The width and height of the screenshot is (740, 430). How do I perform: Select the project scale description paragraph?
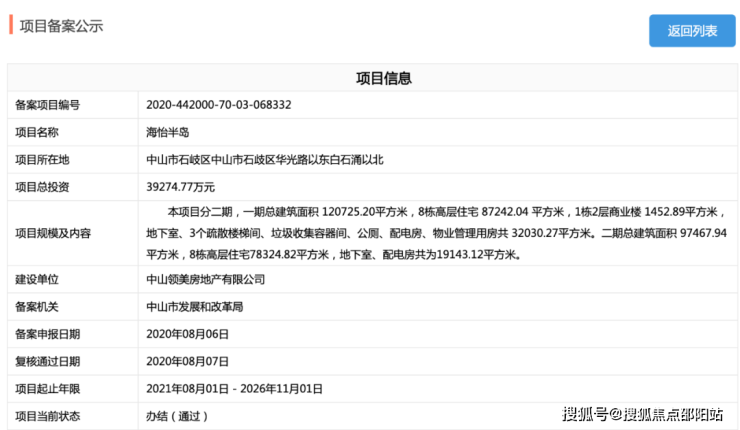(437, 233)
